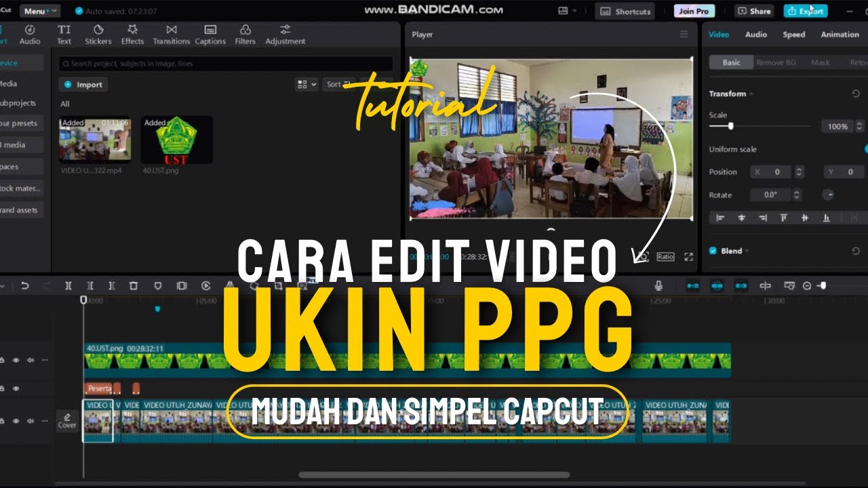Image resolution: width=868 pixels, height=488 pixels.
Task: Add a marker with the shield icon
Action: coord(157,286)
